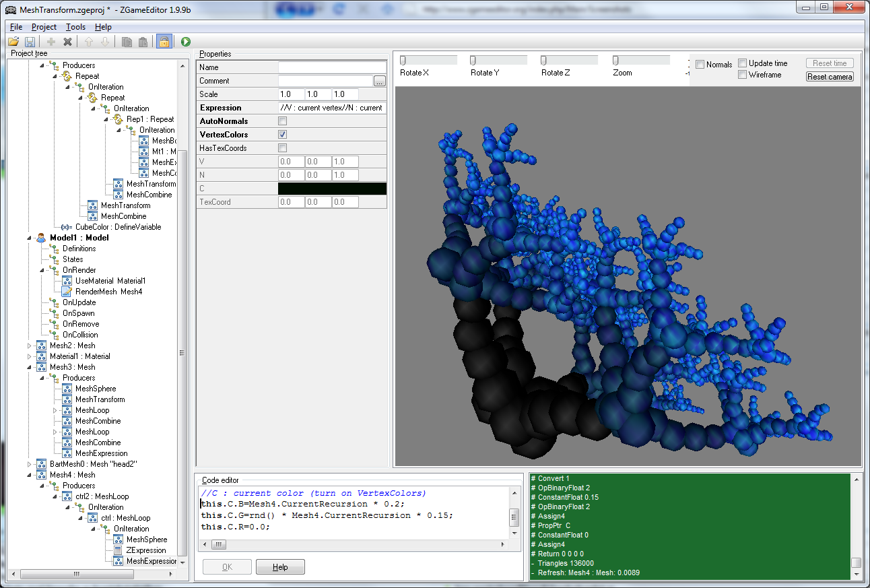Open the Project menu
This screenshot has width=870, height=588.
(x=44, y=27)
